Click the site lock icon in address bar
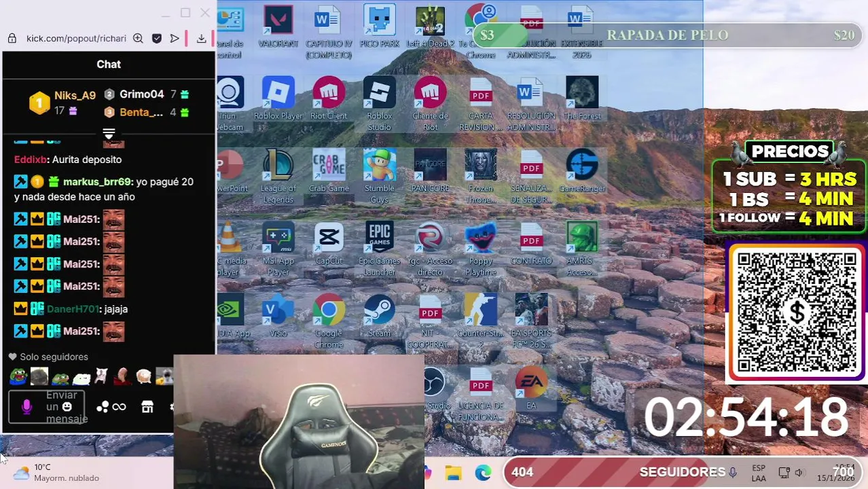 (x=12, y=38)
